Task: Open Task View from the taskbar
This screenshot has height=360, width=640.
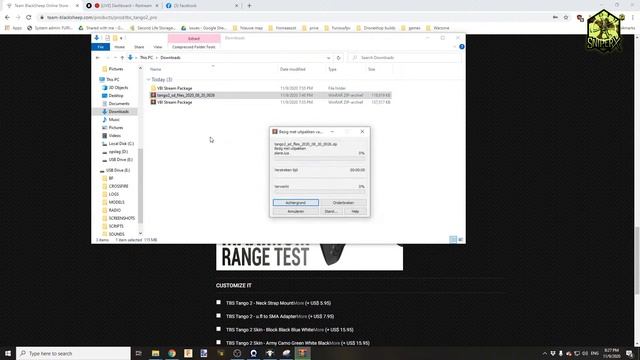Action: point(138,353)
